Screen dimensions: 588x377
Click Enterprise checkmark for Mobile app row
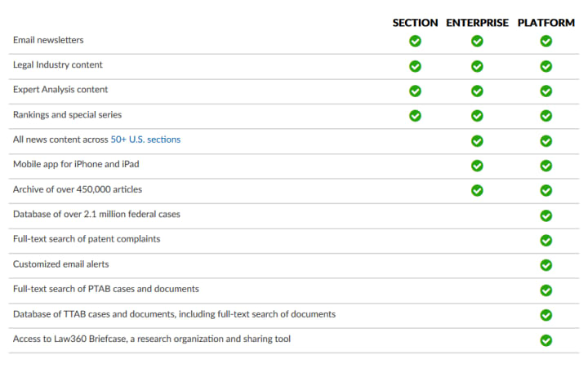click(477, 166)
